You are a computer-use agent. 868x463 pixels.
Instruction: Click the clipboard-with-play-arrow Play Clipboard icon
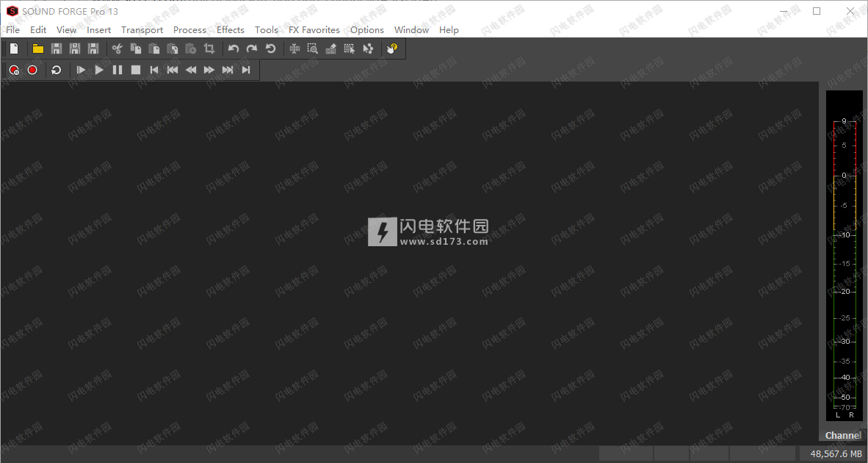190,49
